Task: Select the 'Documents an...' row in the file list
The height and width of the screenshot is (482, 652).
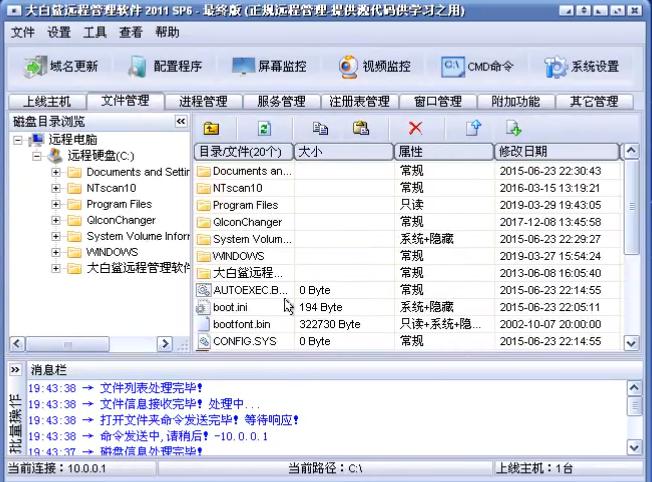Action: (x=408, y=171)
